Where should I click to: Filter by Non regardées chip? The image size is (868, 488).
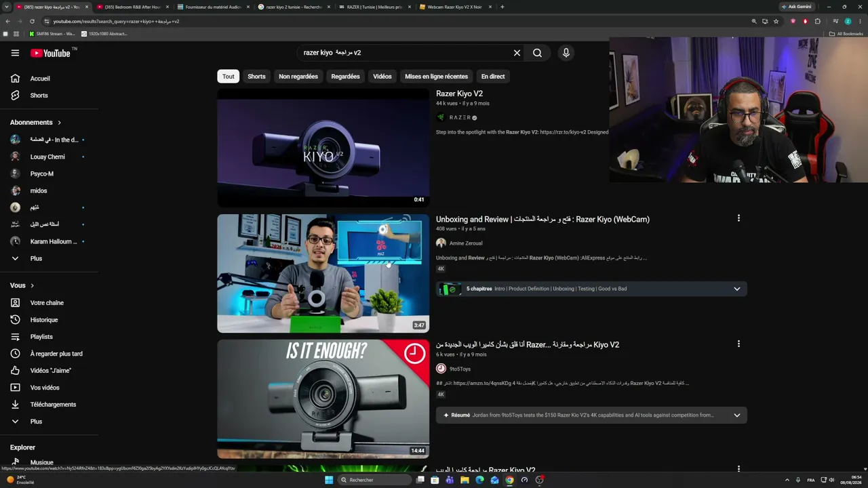pyautogui.click(x=298, y=77)
